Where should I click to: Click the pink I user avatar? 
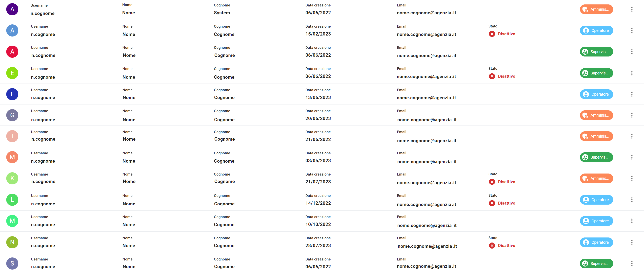click(12, 136)
